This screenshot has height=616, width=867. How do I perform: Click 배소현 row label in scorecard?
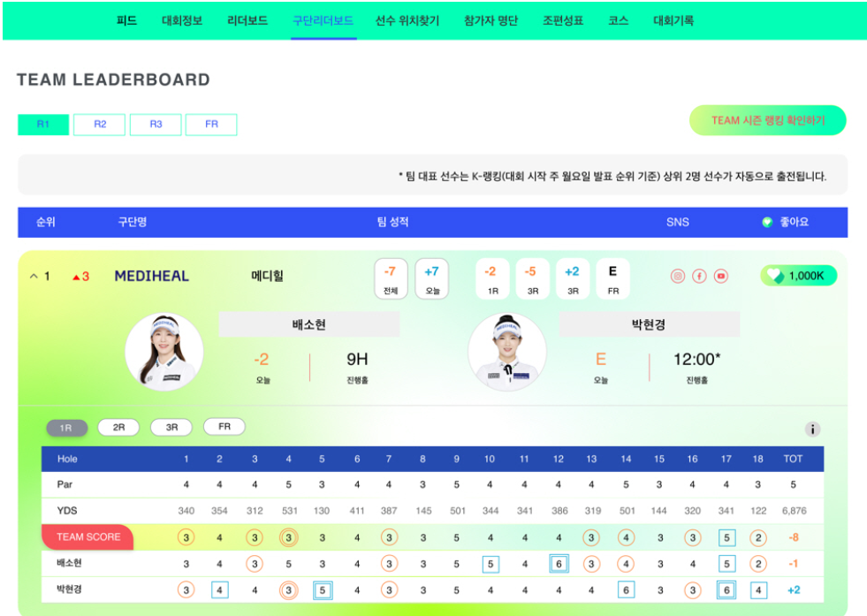(69, 563)
